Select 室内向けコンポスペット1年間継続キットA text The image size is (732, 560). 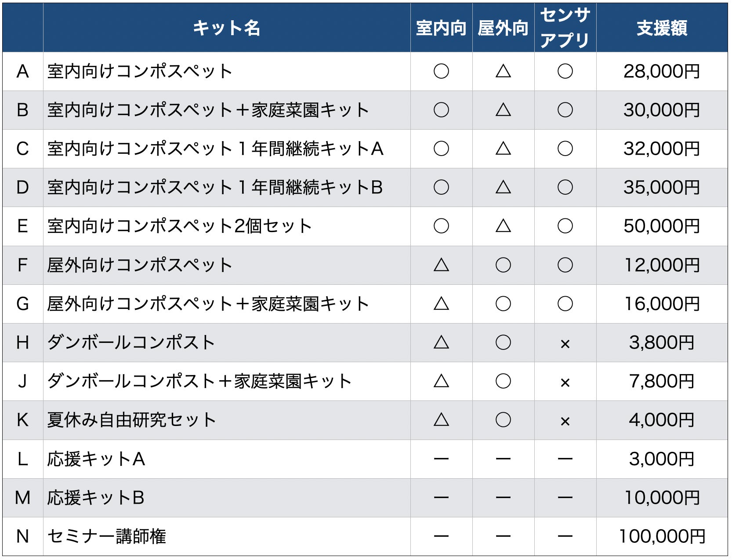coord(215,149)
